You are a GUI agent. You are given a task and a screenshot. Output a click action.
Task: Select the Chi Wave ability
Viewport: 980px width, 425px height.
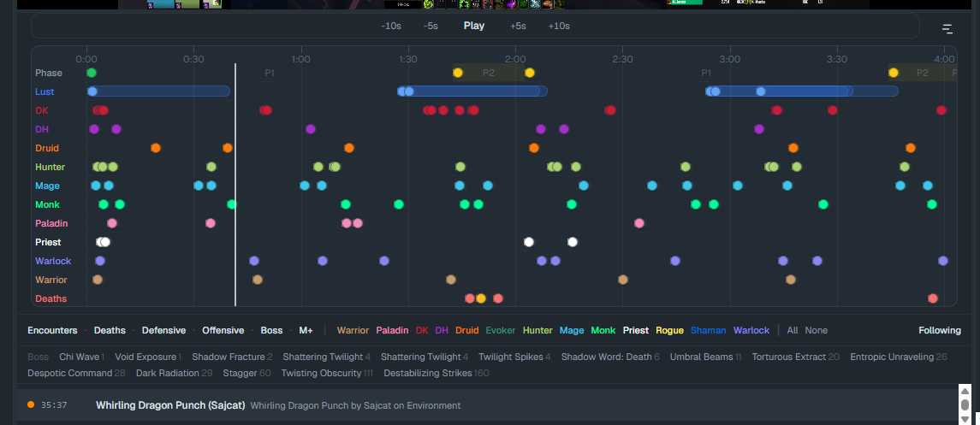coord(82,357)
